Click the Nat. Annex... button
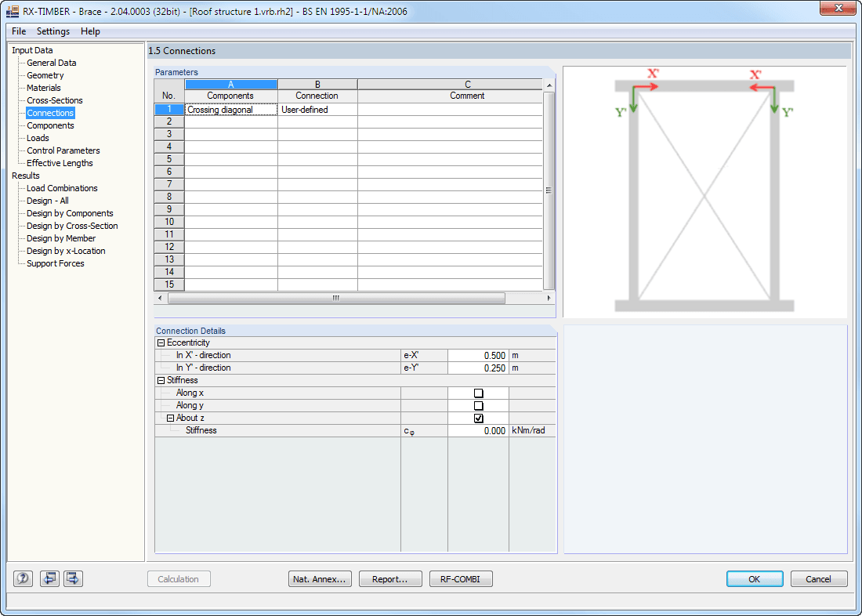The image size is (862, 616). click(320, 578)
